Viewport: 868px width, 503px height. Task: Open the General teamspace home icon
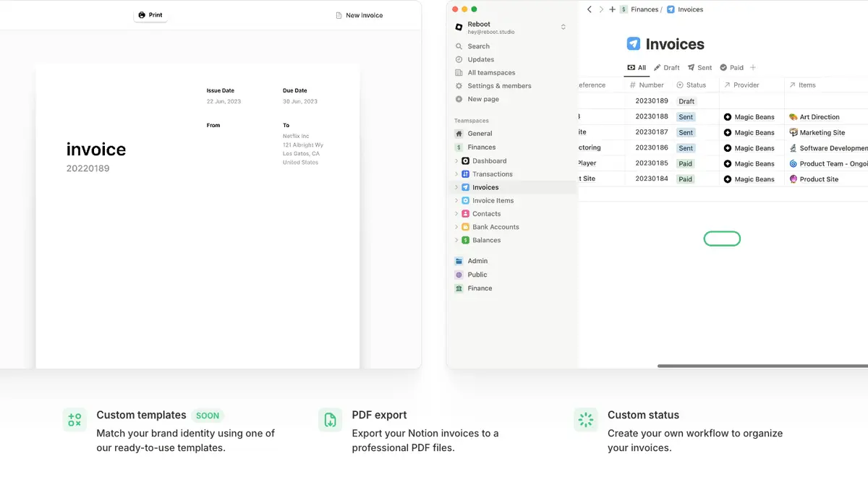pos(459,134)
